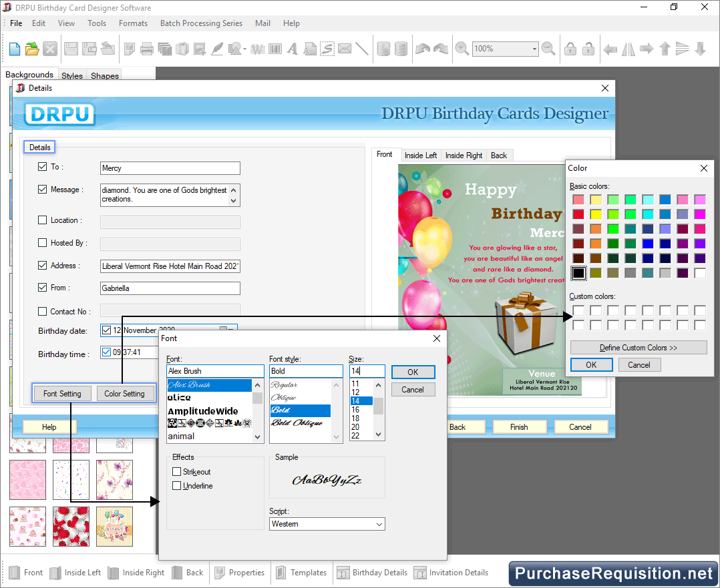Click the undo arrow on the toolbar
720x588 pixels.
tap(423, 48)
